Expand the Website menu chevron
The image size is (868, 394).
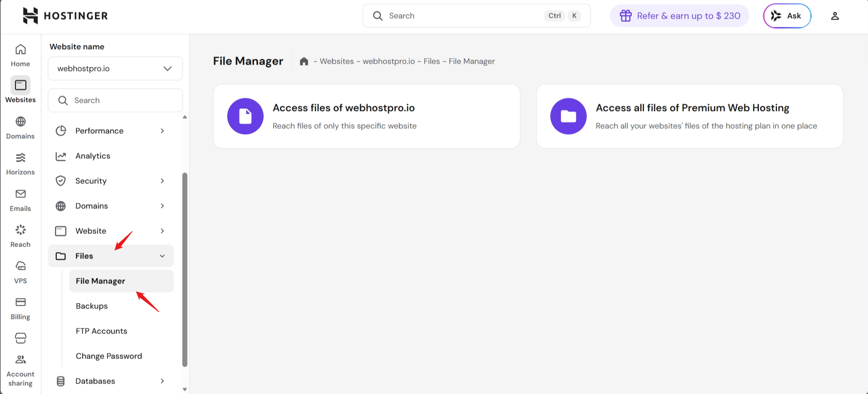(162, 231)
